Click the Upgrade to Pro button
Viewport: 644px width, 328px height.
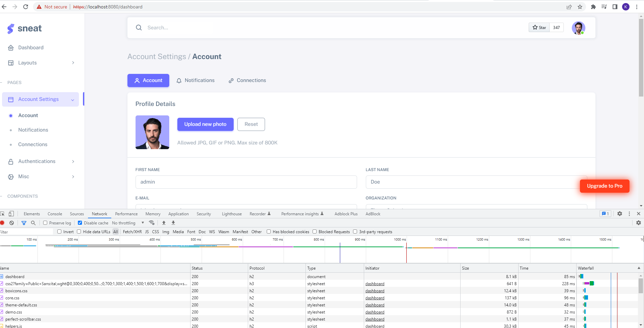(x=604, y=186)
